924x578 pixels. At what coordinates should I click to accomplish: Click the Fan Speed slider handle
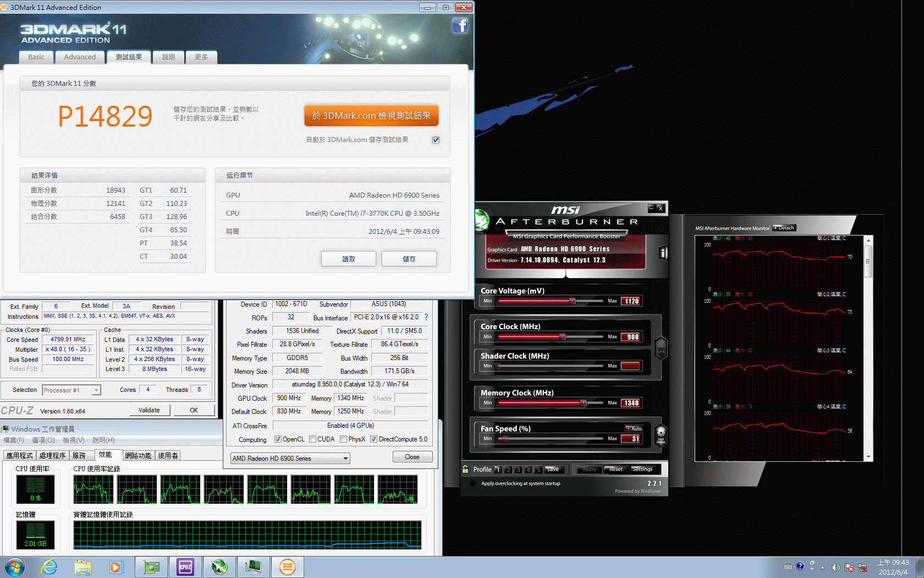coord(506,439)
